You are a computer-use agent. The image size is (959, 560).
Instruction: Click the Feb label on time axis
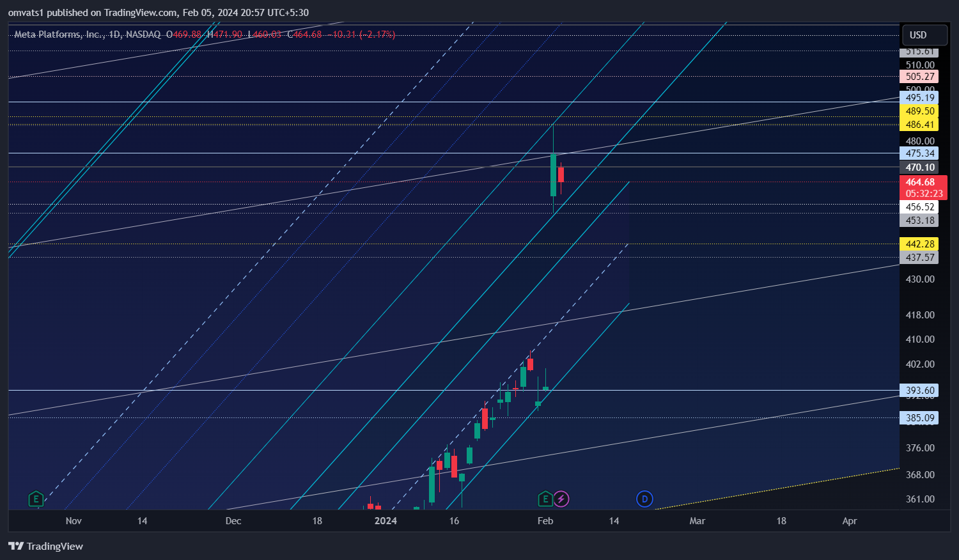pyautogui.click(x=545, y=521)
